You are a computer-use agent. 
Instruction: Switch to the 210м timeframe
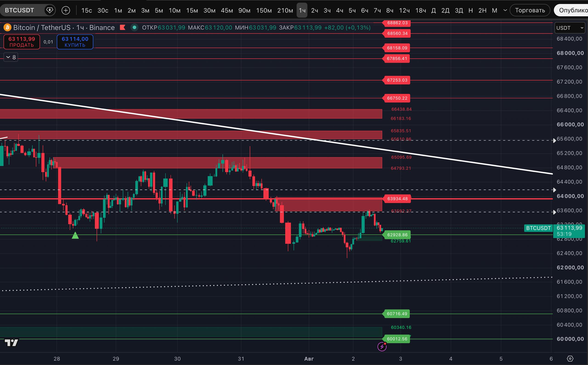285,10
